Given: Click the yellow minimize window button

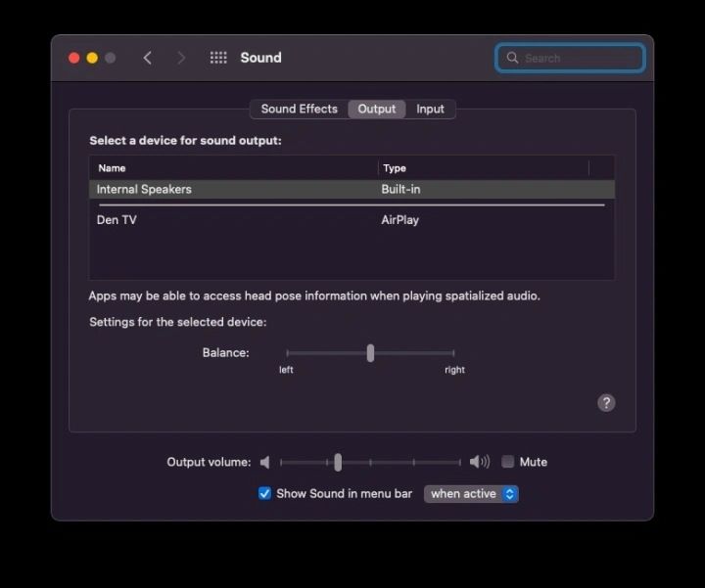Looking at the screenshot, I should click(92, 58).
